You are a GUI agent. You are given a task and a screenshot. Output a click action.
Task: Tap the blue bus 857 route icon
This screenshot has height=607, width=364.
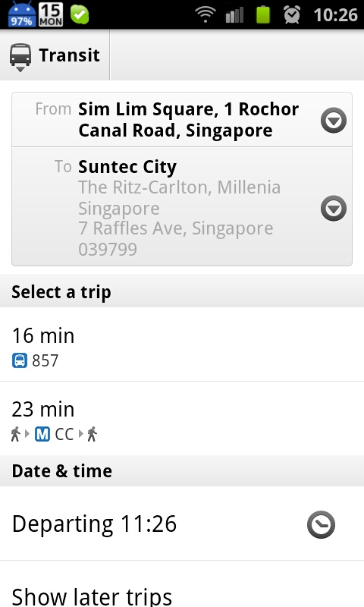pos(20,361)
